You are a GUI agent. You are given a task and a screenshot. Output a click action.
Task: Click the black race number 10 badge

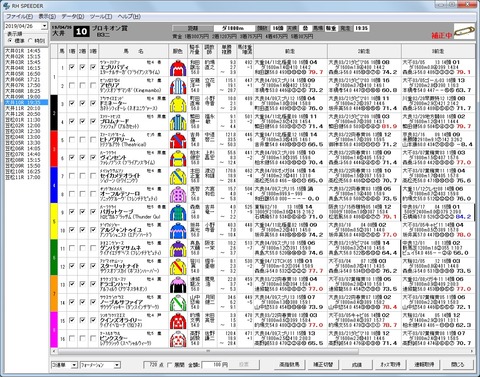point(81,31)
